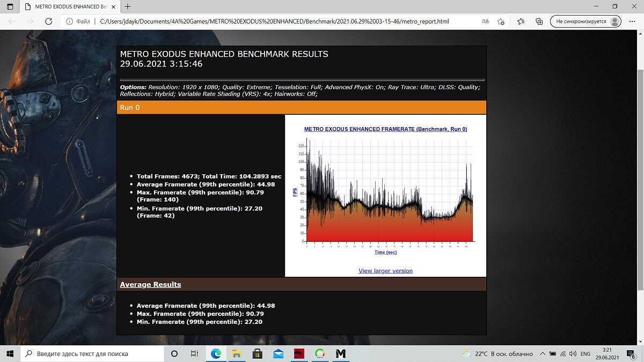
Task: Open the Windows Start menu
Action: [10, 354]
